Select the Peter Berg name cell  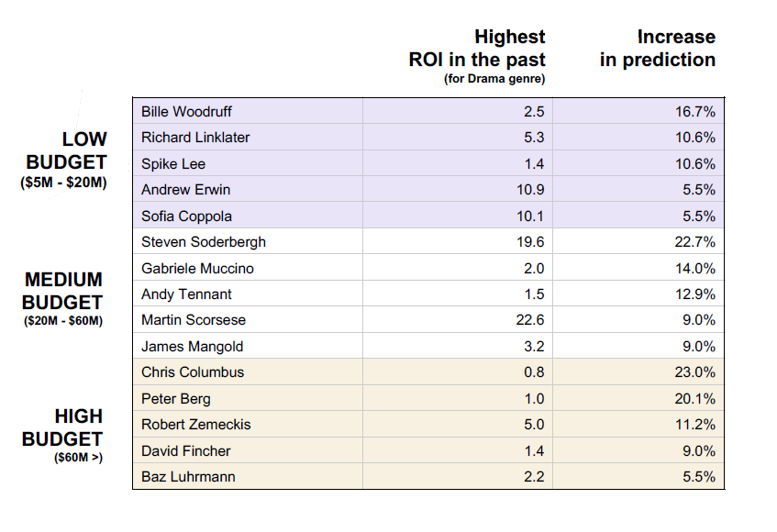pos(176,399)
